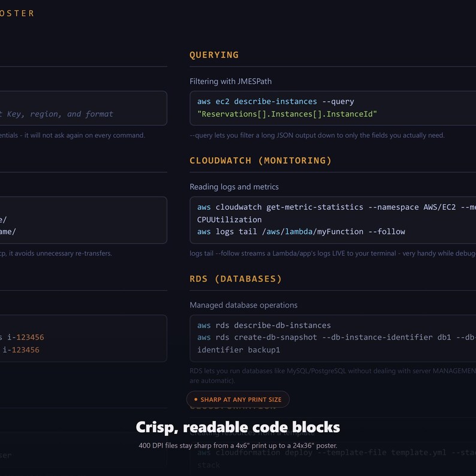This screenshot has height=476, width=476.
Task: Click the 'it avoids unnecessary re-transfers' note
Action: (56, 254)
